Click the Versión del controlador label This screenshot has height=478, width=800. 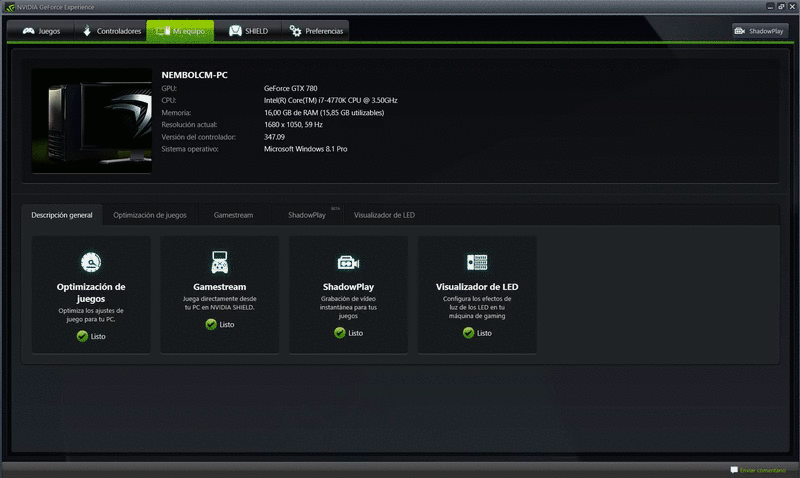(x=198, y=137)
